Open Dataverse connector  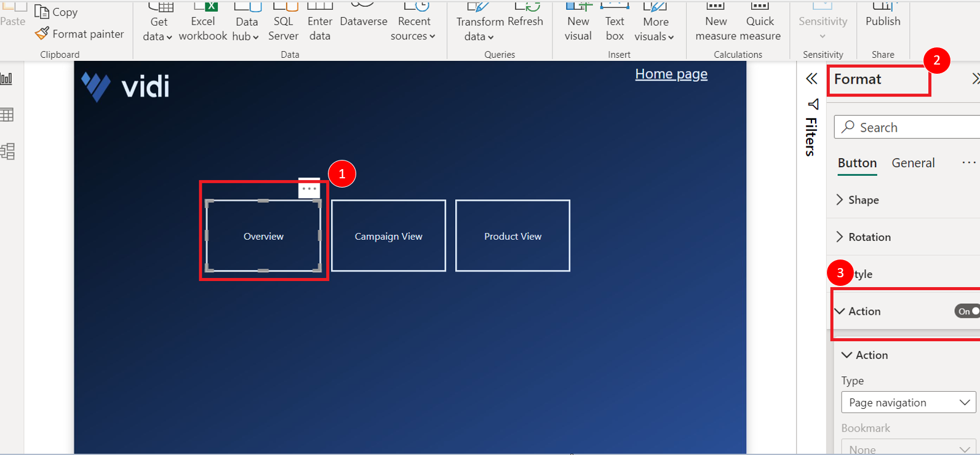click(x=364, y=16)
